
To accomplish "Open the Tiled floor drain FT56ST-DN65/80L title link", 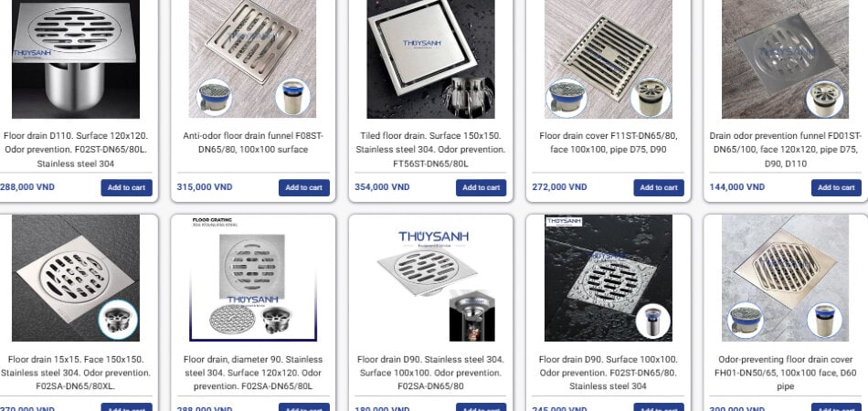I will pyautogui.click(x=430, y=150).
